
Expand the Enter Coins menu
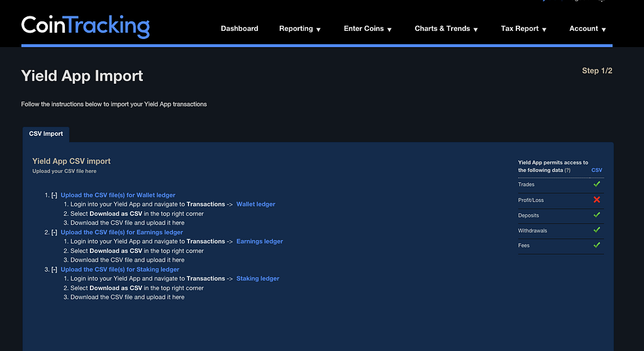coord(367,28)
